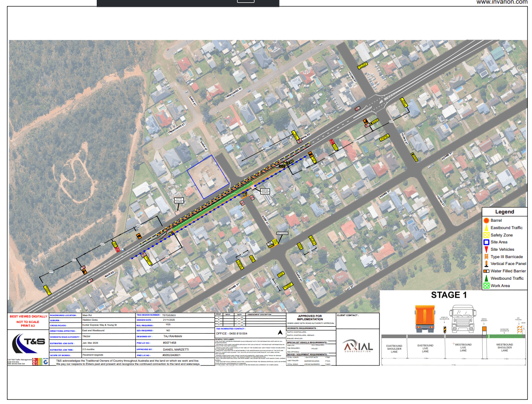Click the Axial Construction logo

(358, 347)
